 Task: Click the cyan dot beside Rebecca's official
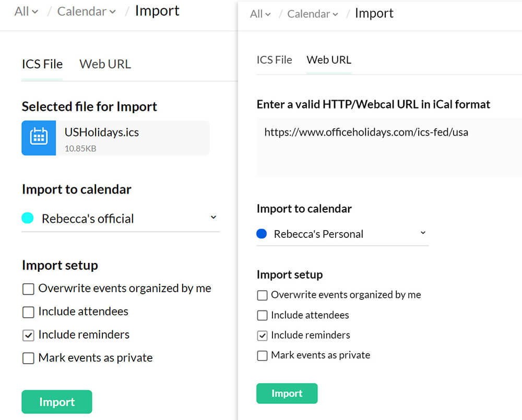pos(28,218)
